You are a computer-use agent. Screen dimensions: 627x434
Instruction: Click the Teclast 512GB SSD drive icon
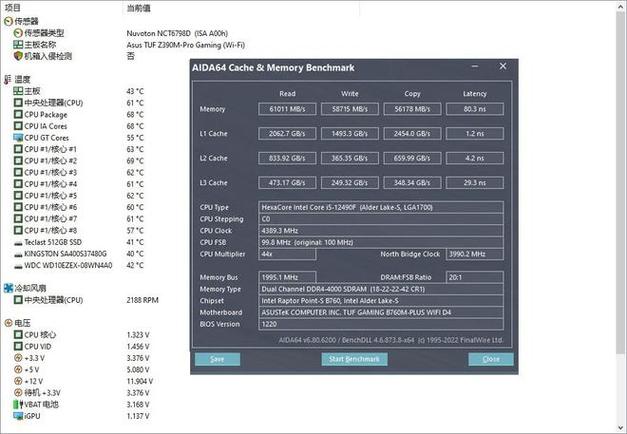click(x=18, y=243)
